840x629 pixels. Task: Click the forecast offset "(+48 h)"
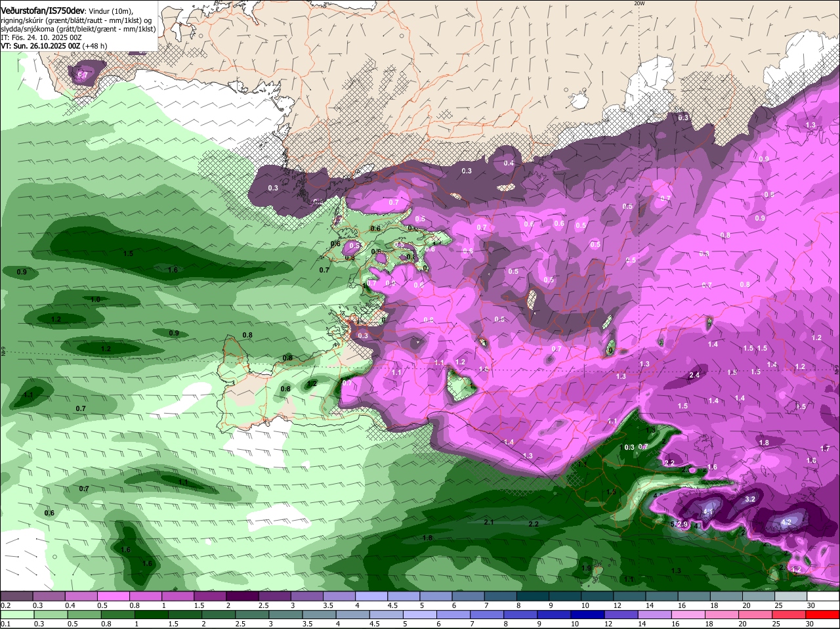(95, 46)
